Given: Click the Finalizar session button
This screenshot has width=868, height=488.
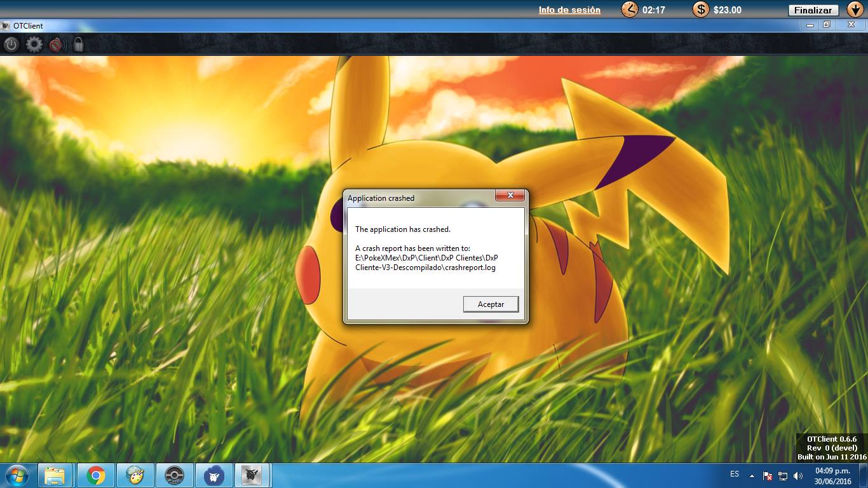Looking at the screenshot, I should coord(813,10).
